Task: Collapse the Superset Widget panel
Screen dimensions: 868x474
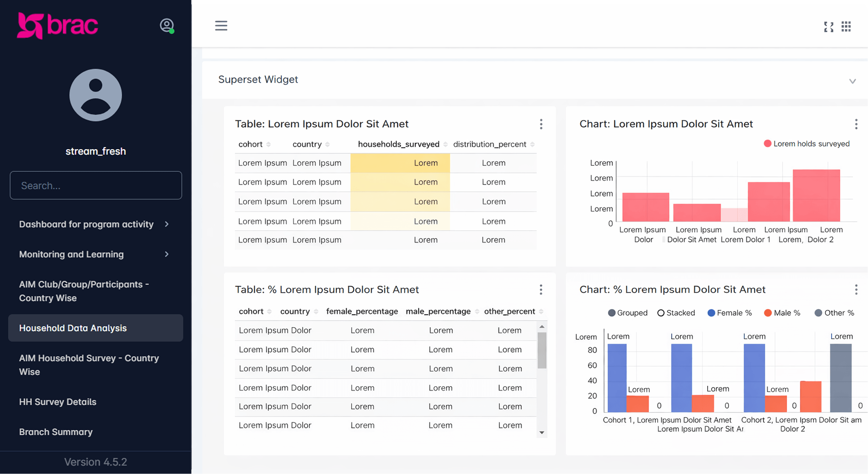Action: point(852,81)
